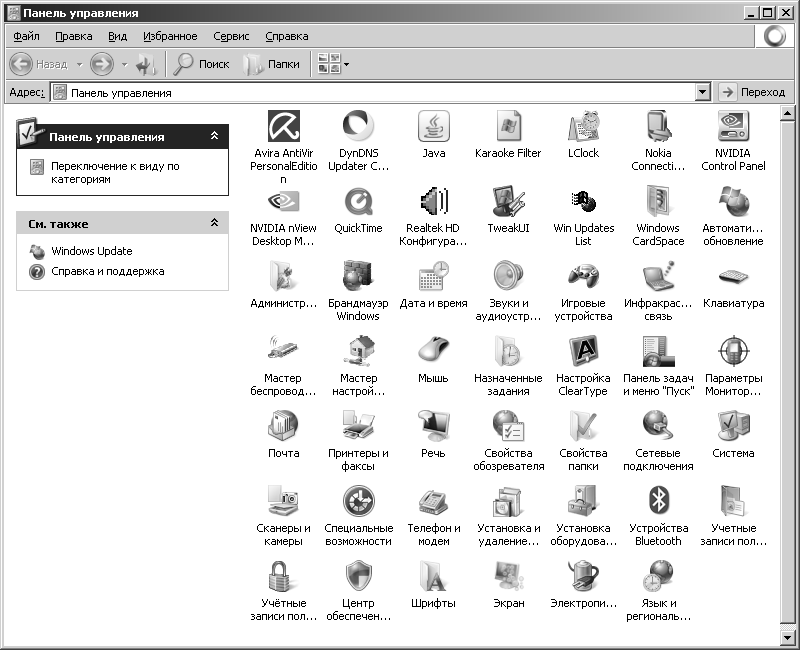Open Шрифты fonts folder icon

[x=433, y=576]
